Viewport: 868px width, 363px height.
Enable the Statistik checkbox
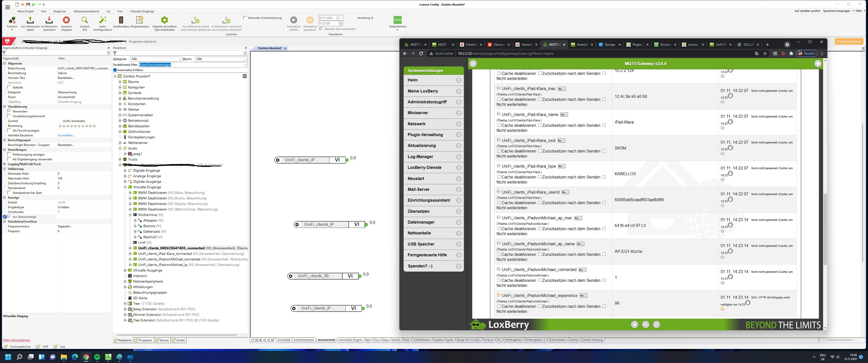tap(9, 87)
